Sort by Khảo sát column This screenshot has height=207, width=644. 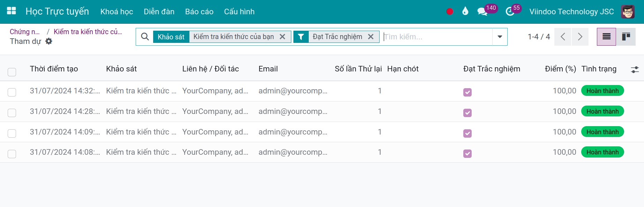click(x=121, y=69)
